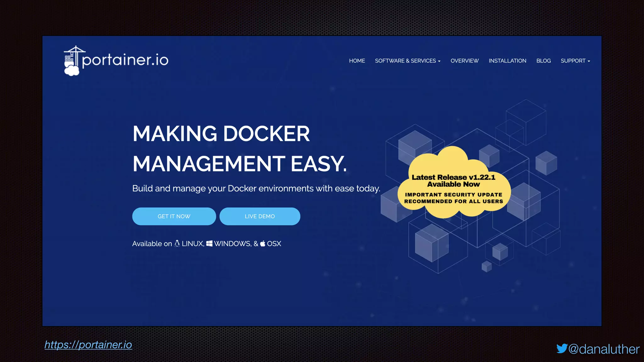Click the large translucent cube graphic at bottom
This screenshot has height=362, width=644.
(x=431, y=243)
